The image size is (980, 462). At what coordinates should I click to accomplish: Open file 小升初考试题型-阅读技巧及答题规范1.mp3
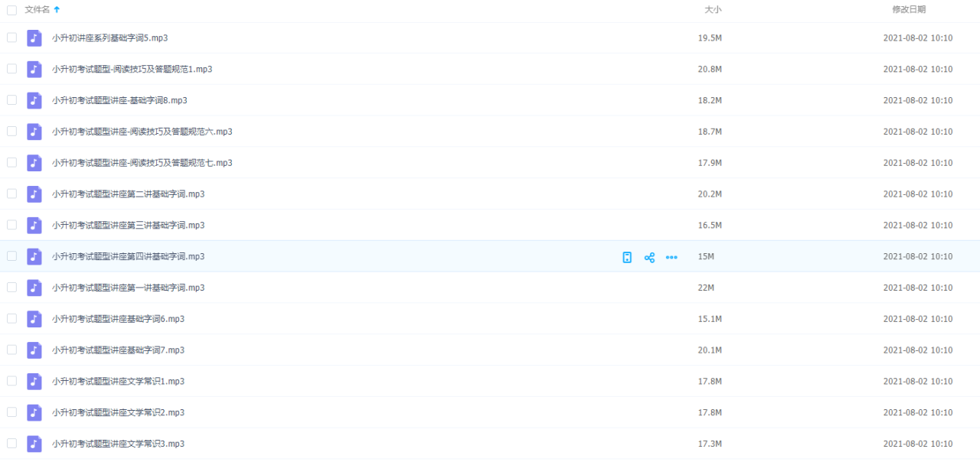pos(132,69)
